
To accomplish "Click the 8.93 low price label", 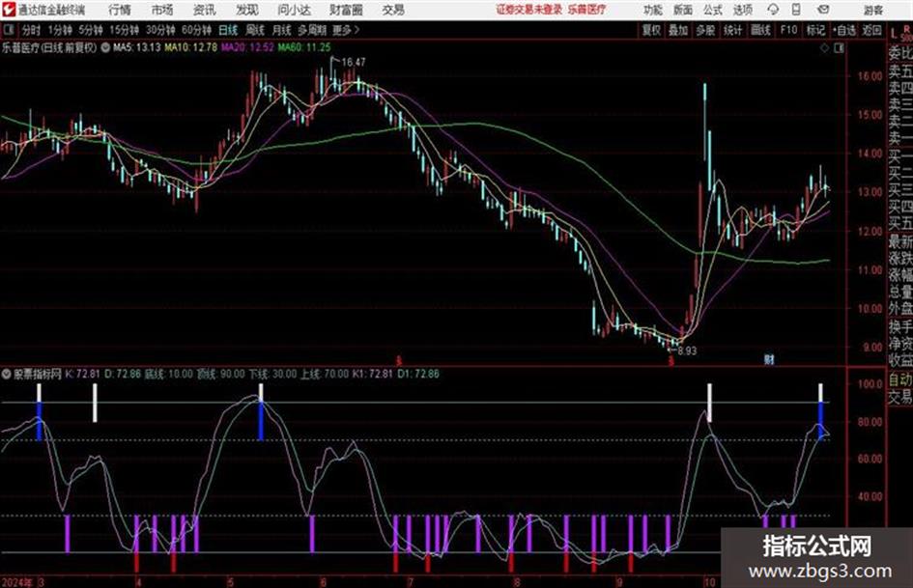I will point(687,350).
